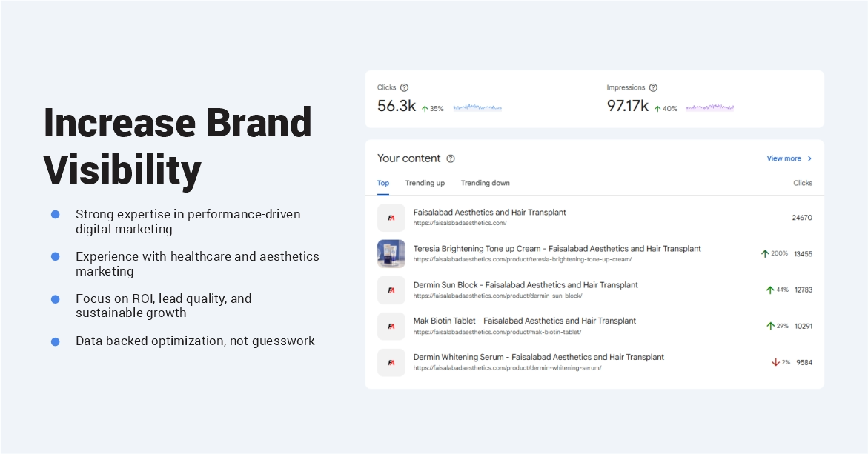Screen dimensions: 868x454
Task: Open the Teresia Brightening Cream product thumbnail
Action: [391, 254]
